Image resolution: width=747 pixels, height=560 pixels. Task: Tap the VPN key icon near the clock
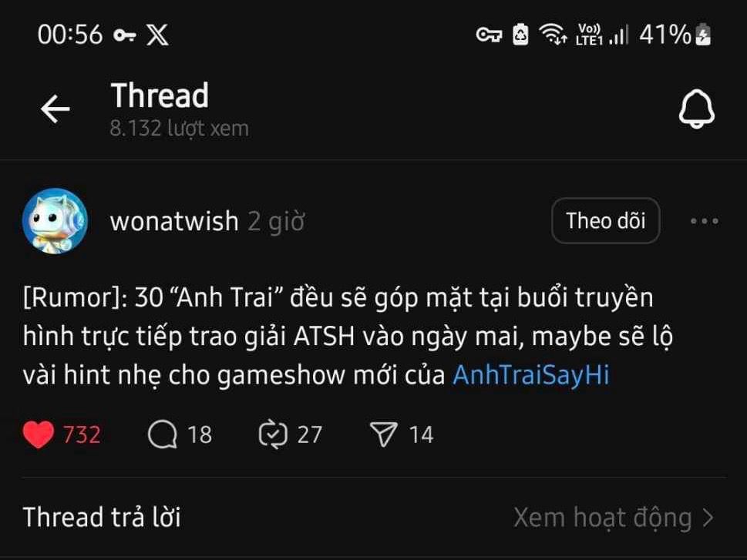[x=125, y=35]
